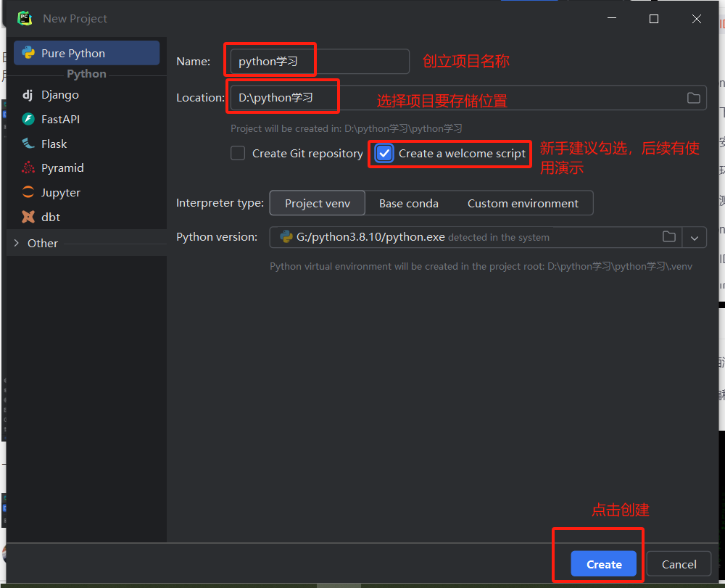Click the Pyramid red dots icon
The width and height of the screenshot is (725, 588).
click(x=28, y=167)
